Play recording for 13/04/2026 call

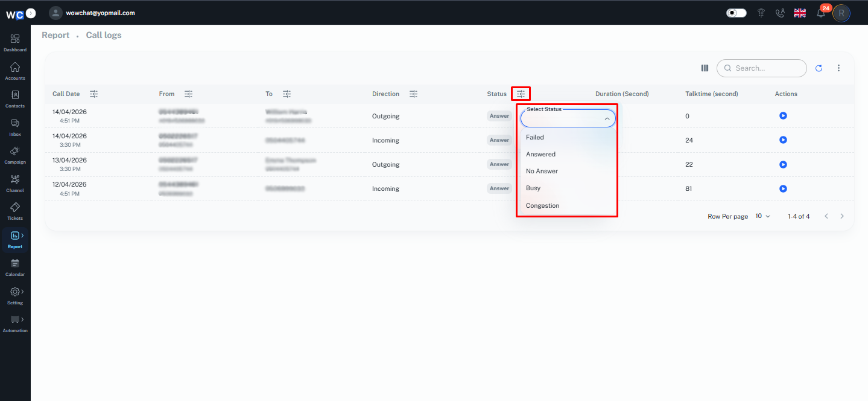coord(783,164)
